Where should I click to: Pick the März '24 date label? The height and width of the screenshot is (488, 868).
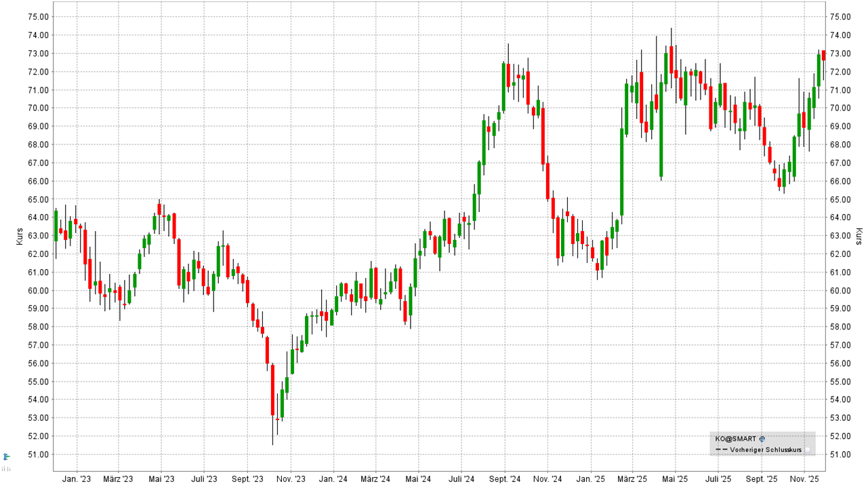point(375,479)
